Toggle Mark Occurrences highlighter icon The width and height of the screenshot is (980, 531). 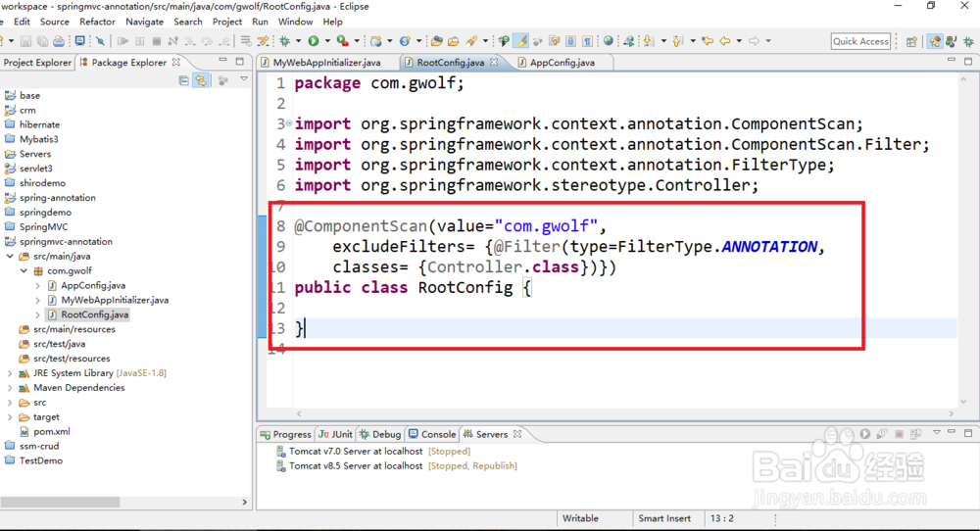click(520, 41)
